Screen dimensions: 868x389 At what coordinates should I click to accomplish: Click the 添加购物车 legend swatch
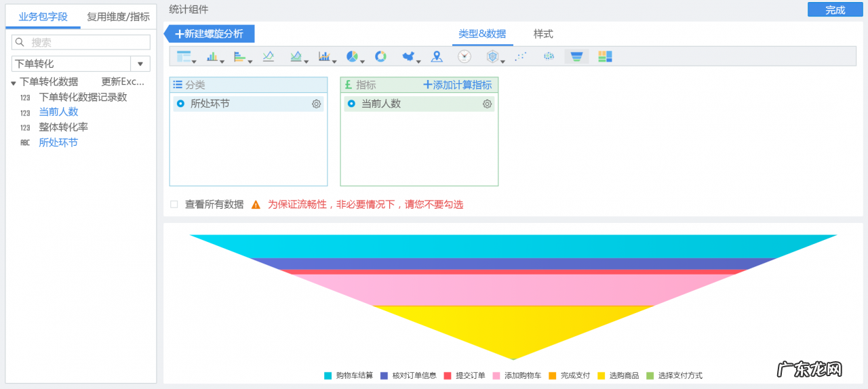point(496,375)
